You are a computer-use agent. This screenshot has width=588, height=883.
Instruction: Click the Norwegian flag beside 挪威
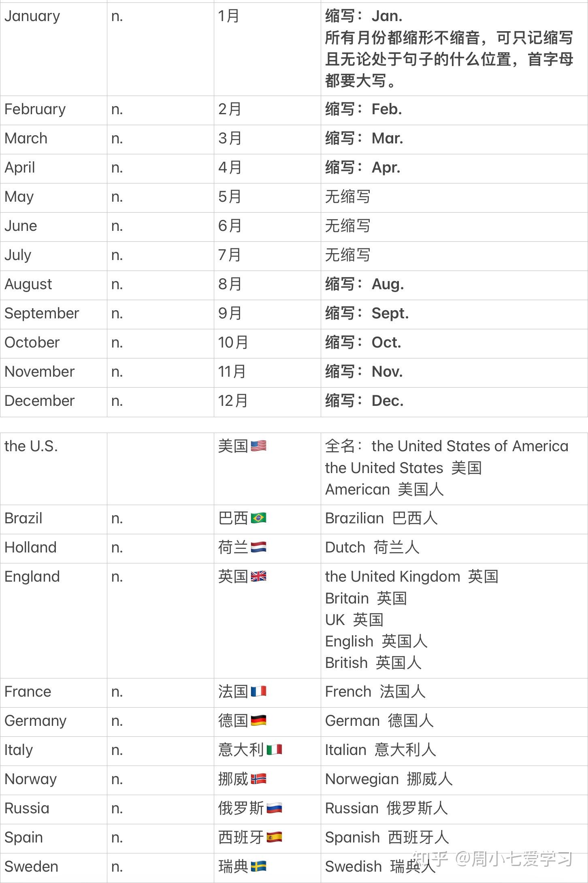[258, 779]
